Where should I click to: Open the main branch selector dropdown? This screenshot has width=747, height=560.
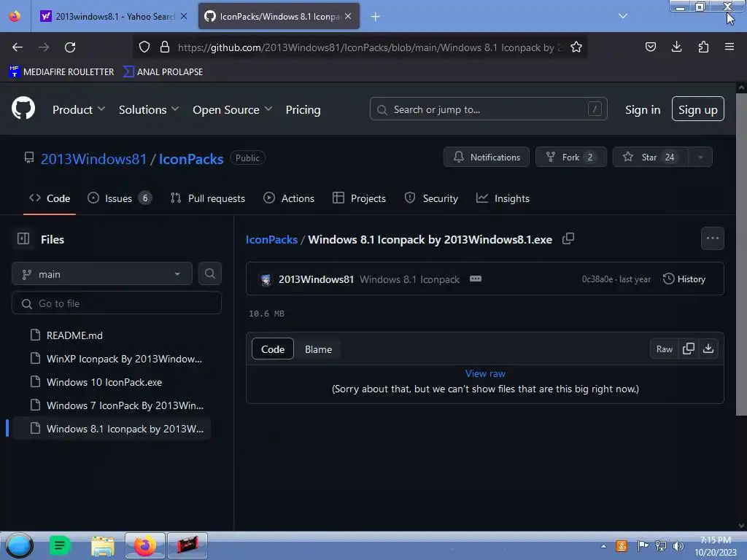coord(102,274)
